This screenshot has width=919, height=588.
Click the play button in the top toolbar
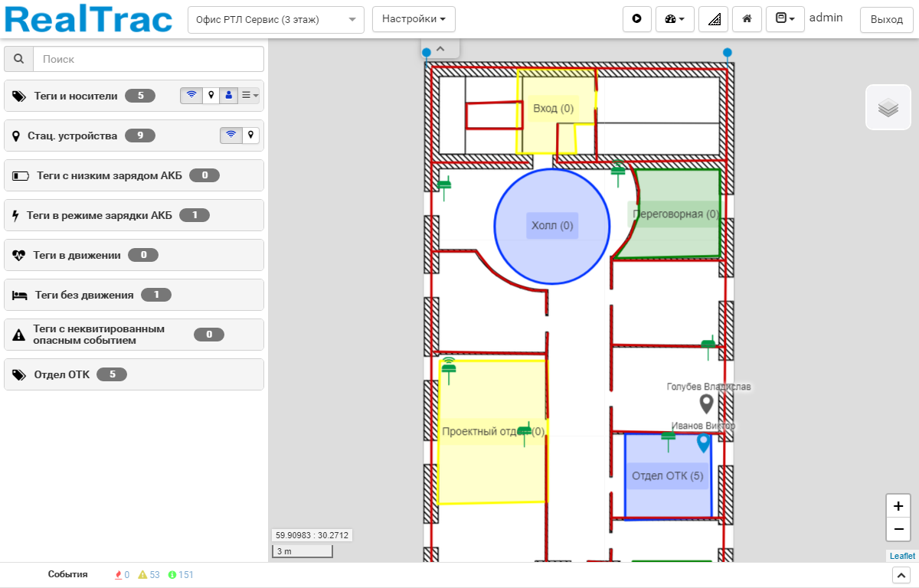tap(636, 19)
